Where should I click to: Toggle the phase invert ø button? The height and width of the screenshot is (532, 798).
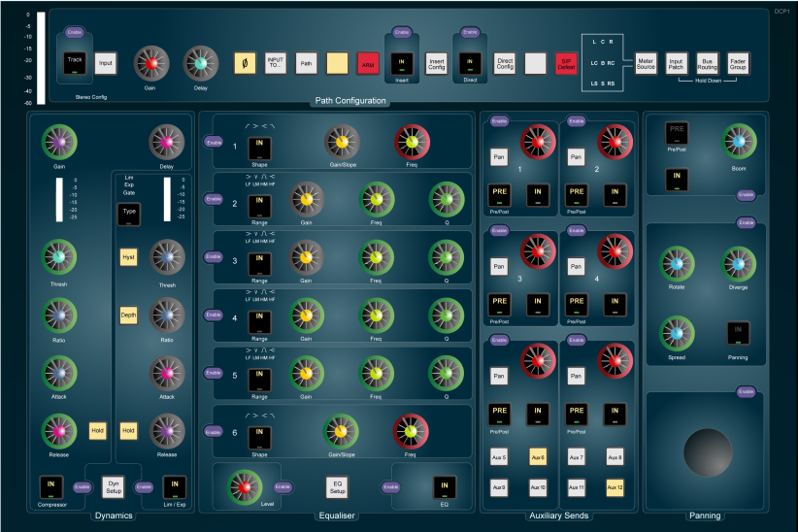tap(245, 64)
